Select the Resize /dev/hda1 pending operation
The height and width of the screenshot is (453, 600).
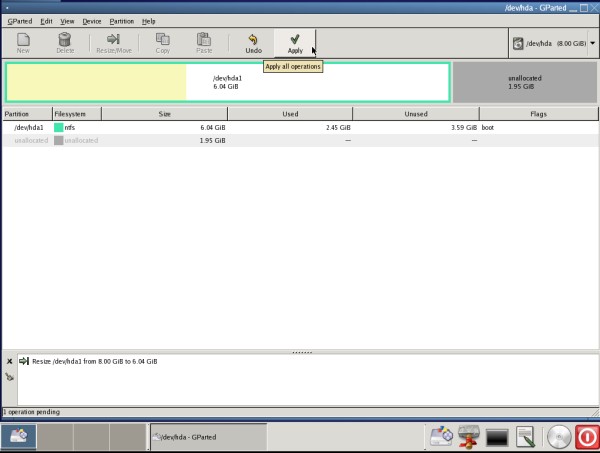[x=95, y=361]
